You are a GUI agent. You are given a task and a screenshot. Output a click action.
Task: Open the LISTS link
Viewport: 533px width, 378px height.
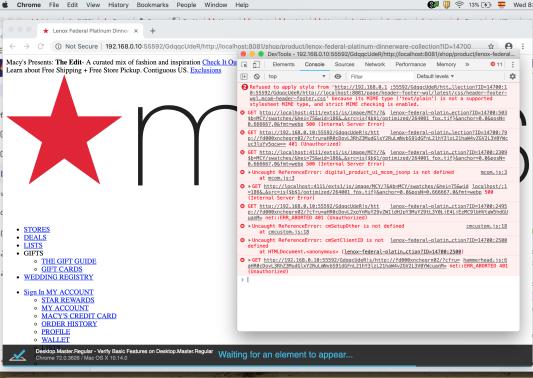click(x=33, y=245)
